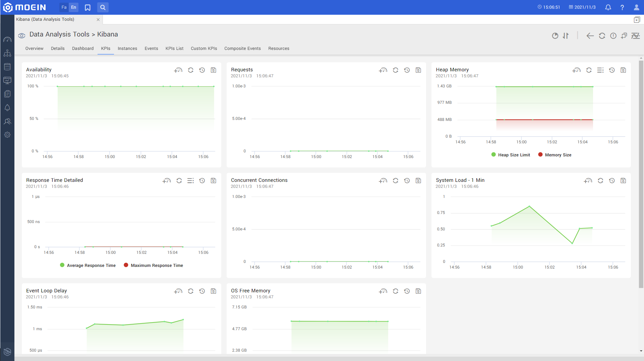644x361 pixels.
Task: Save the Availability chart
Action: 214,70
